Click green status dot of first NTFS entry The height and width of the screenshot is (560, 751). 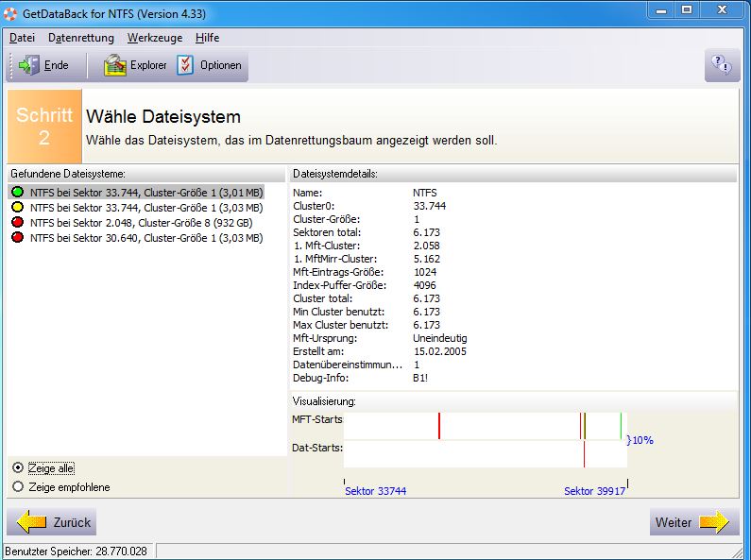point(18,192)
